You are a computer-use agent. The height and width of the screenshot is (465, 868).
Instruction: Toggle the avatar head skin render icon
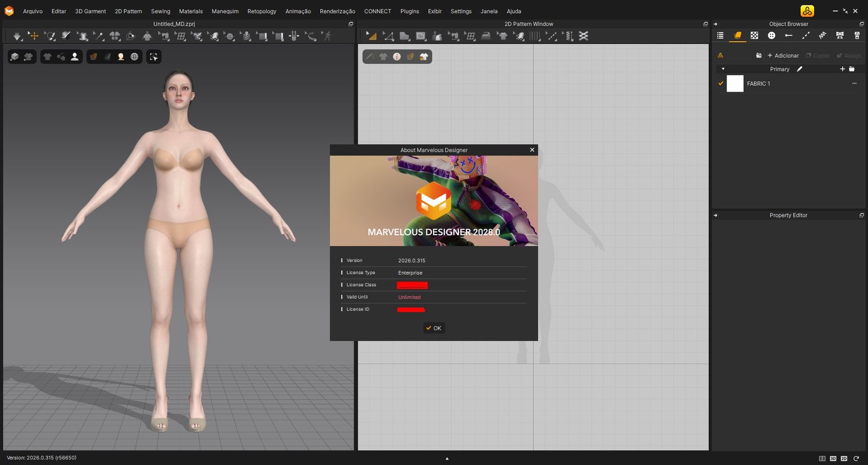121,56
